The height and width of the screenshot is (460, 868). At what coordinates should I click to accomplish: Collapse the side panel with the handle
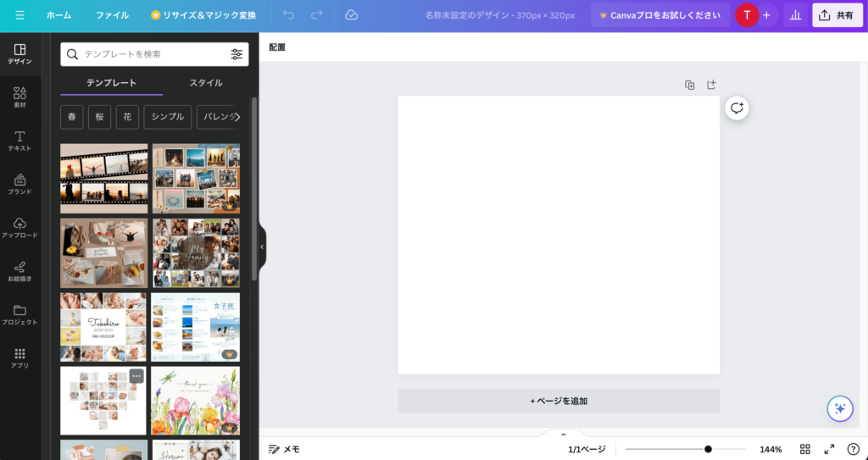[263, 247]
